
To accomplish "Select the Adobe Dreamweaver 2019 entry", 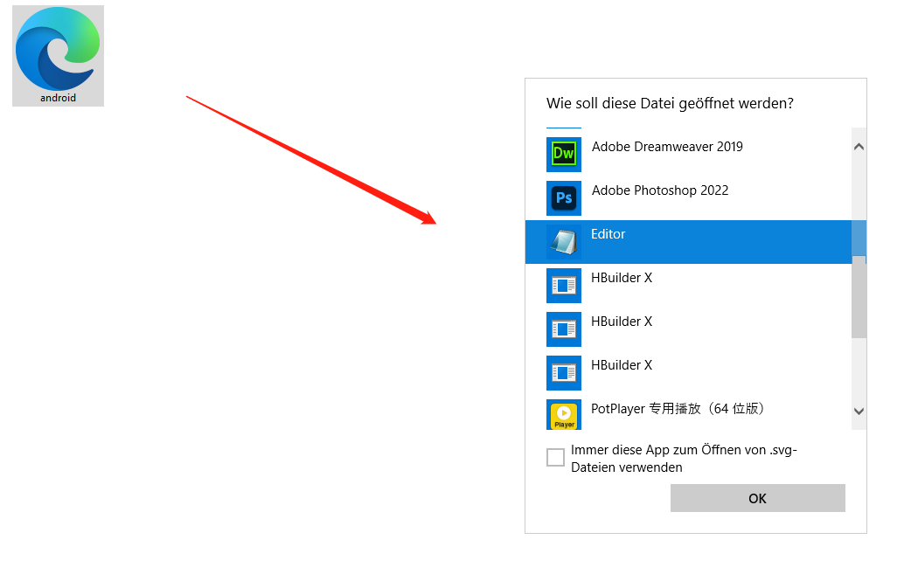I will pyautogui.click(x=667, y=146).
